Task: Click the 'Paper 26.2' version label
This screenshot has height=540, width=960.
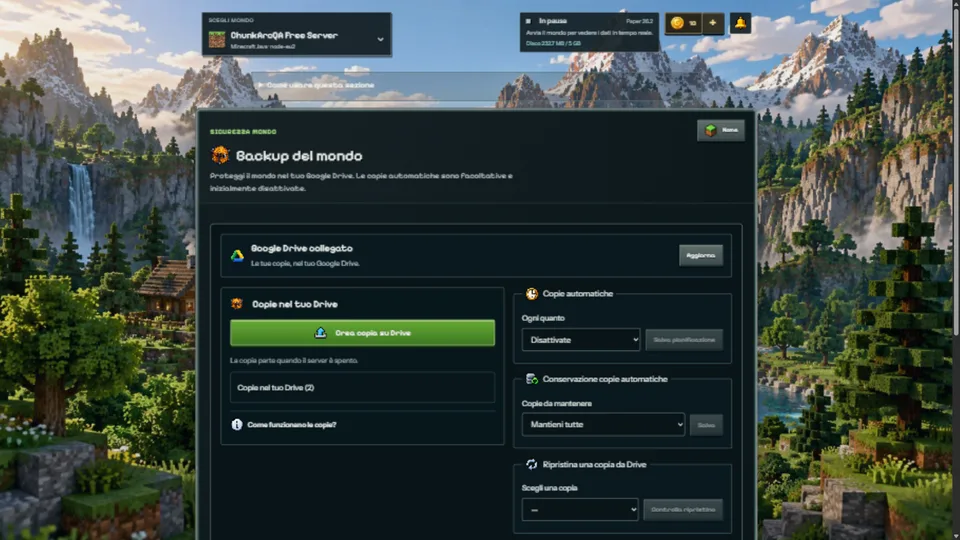Action: 639,21
